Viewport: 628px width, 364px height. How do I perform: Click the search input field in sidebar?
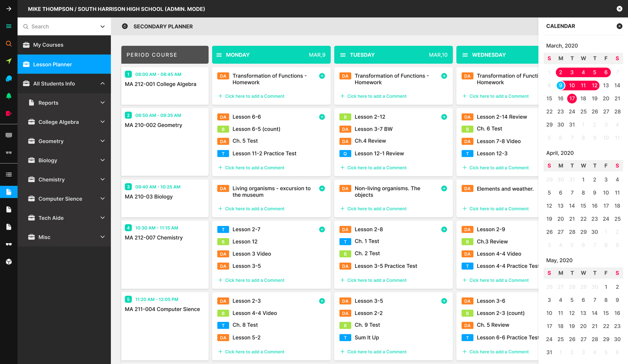(64, 26)
